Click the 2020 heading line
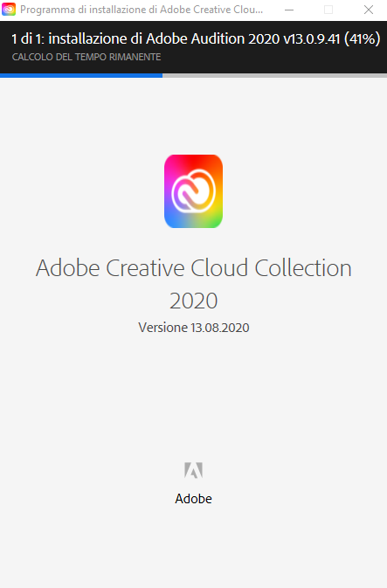The width and height of the screenshot is (387, 588). point(194,301)
